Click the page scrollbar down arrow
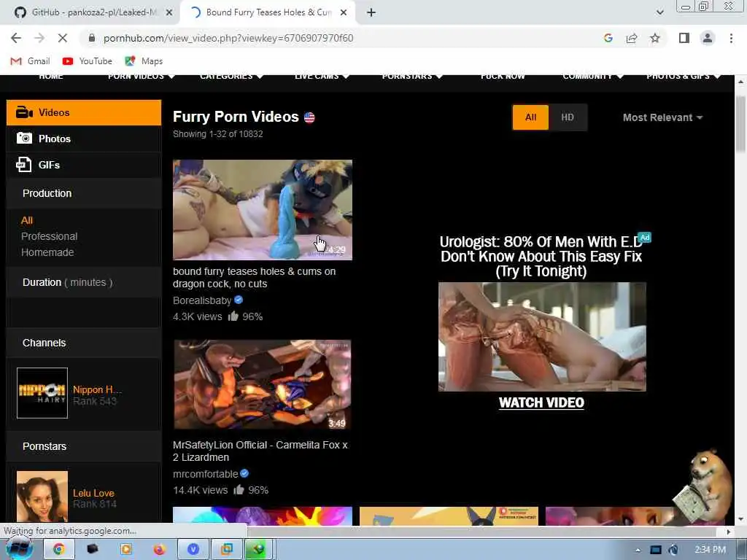 (x=740, y=519)
